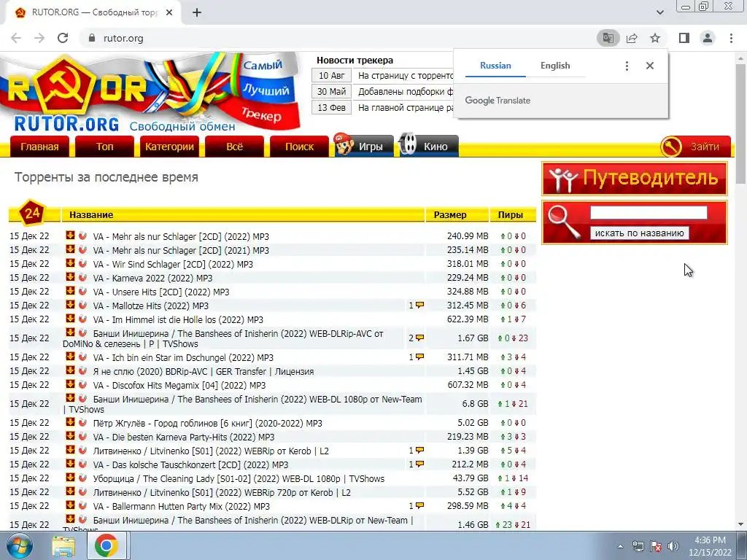
Task: Click the rutor.org address bar
Action: [333, 38]
